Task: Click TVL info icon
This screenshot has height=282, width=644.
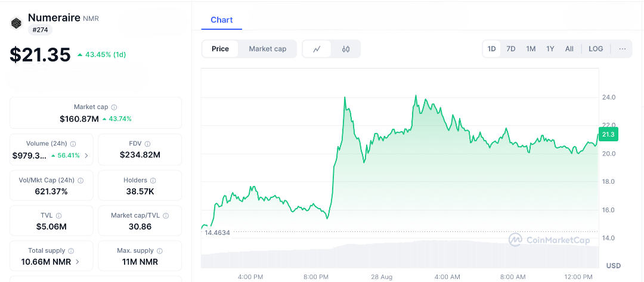Action: [59, 215]
